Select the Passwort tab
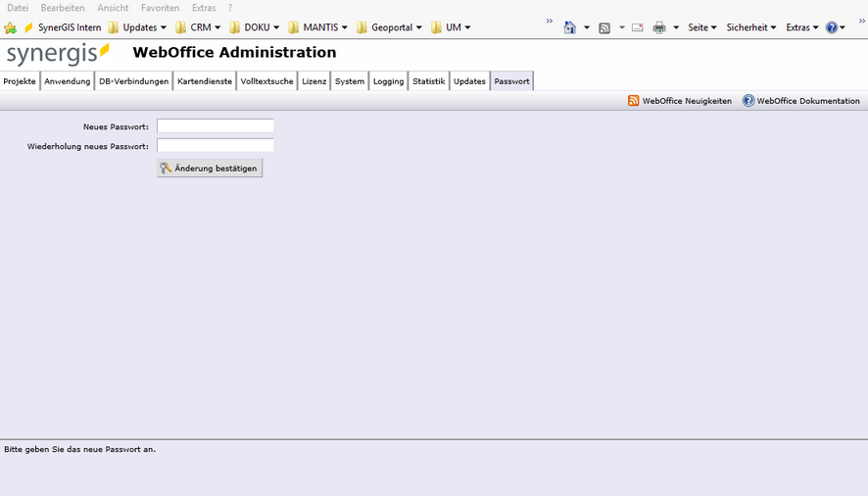 tap(512, 81)
